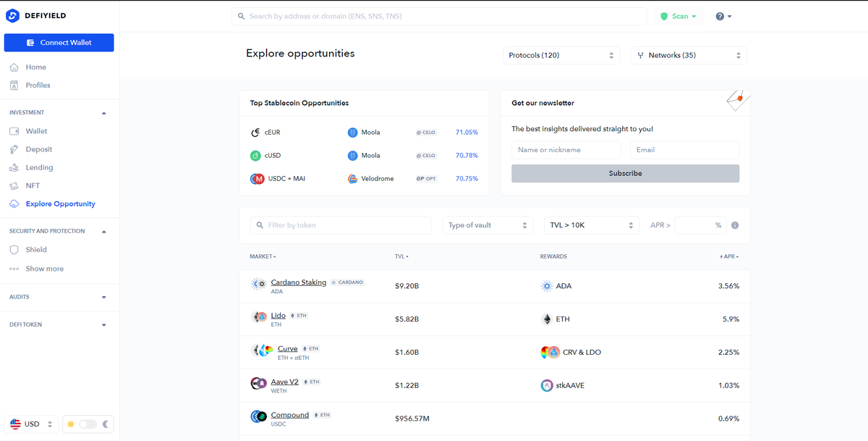The height and width of the screenshot is (441, 868).
Task: Click the 71.05% APR for cEUR
Action: (467, 133)
